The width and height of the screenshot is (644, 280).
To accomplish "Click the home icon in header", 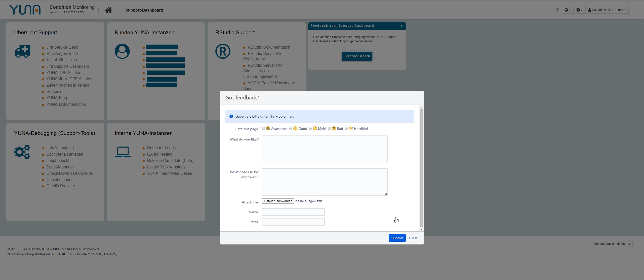I will click(x=109, y=10).
